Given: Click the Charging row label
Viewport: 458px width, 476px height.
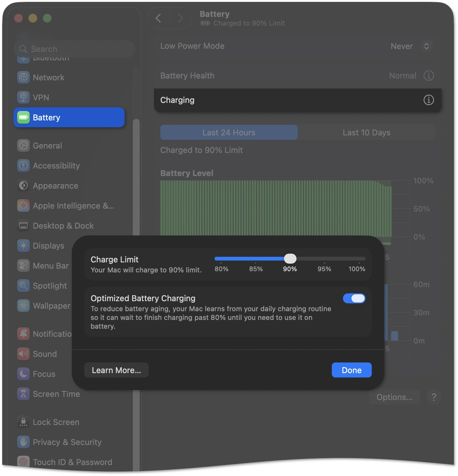Looking at the screenshot, I should [x=177, y=100].
